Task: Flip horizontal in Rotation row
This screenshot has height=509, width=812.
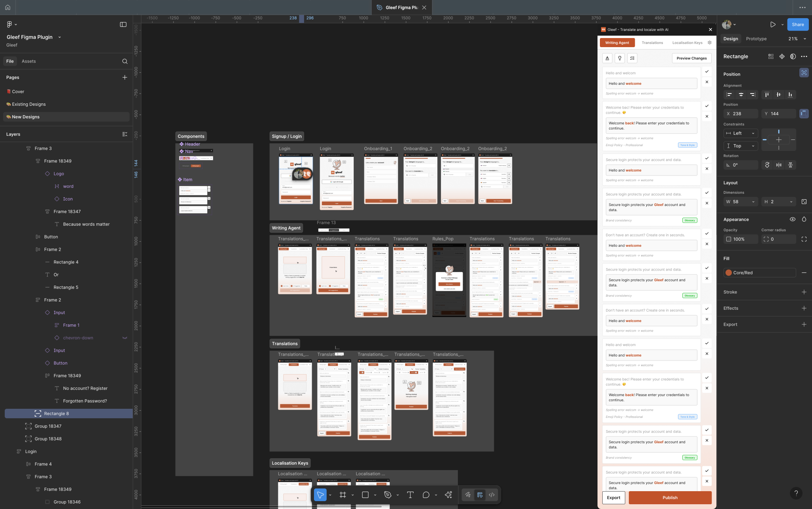Action: pyautogui.click(x=779, y=165)
